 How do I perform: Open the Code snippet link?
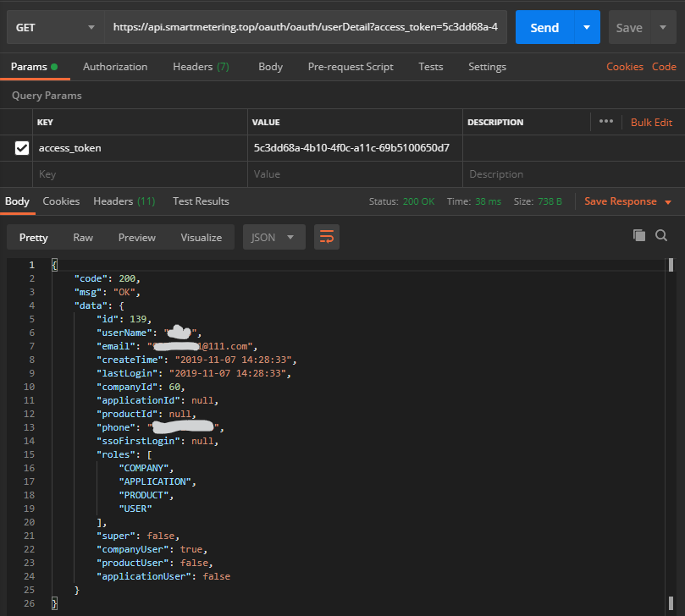click(x=664, y=67)
